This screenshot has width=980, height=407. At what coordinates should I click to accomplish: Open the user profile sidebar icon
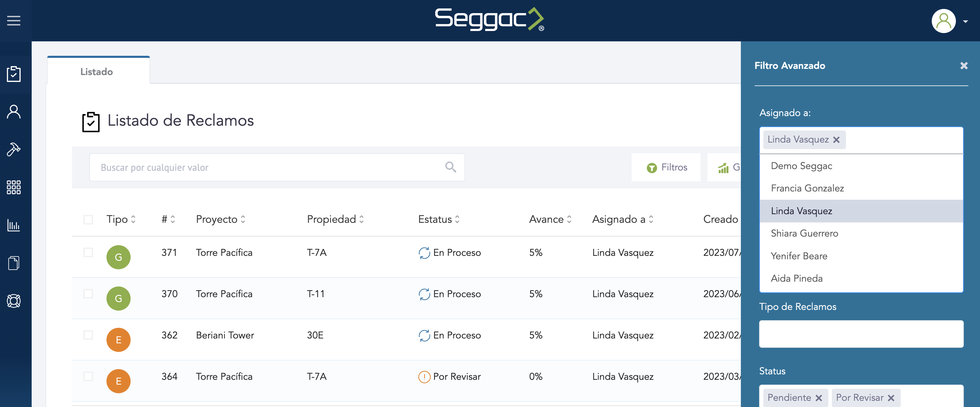(x=14, y=112)
